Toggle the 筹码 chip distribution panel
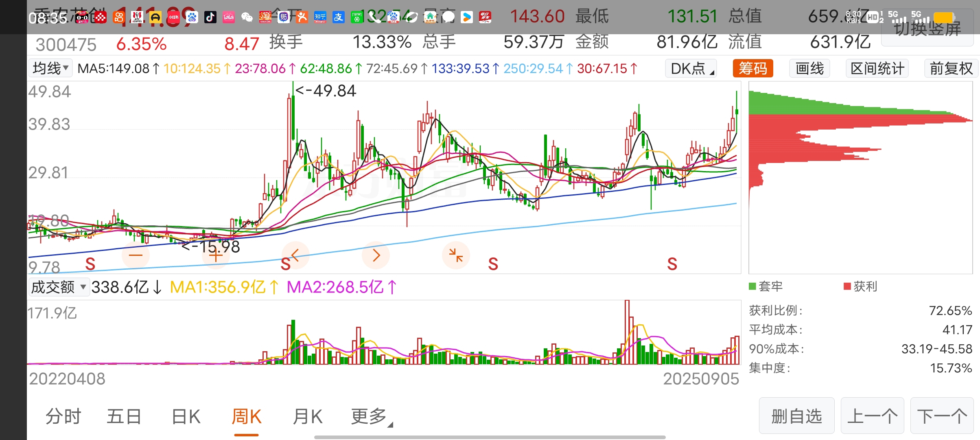Screen dimensions: 980x440 click(x=752, y=68)
